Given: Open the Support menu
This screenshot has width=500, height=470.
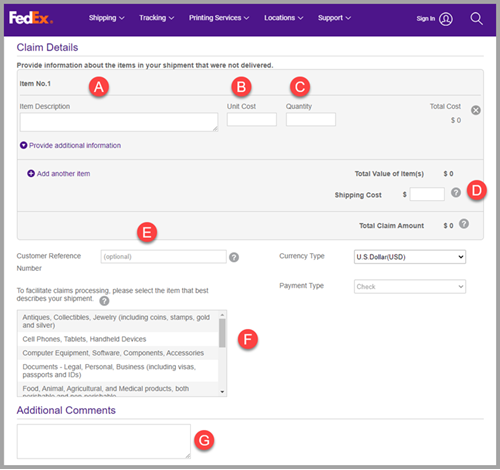Looking at the screenshot, I should (x=334, y=18).
